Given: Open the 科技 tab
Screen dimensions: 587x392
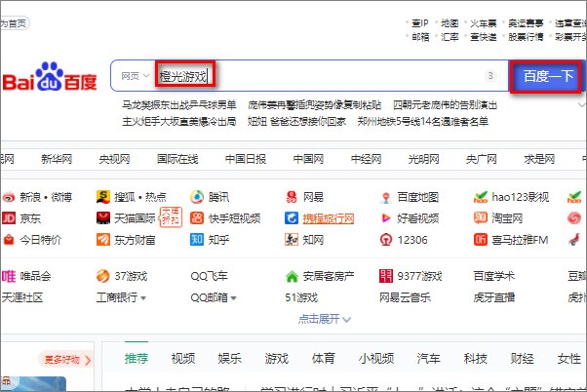Looking at the screenshot, I should [x=476, y=358].
